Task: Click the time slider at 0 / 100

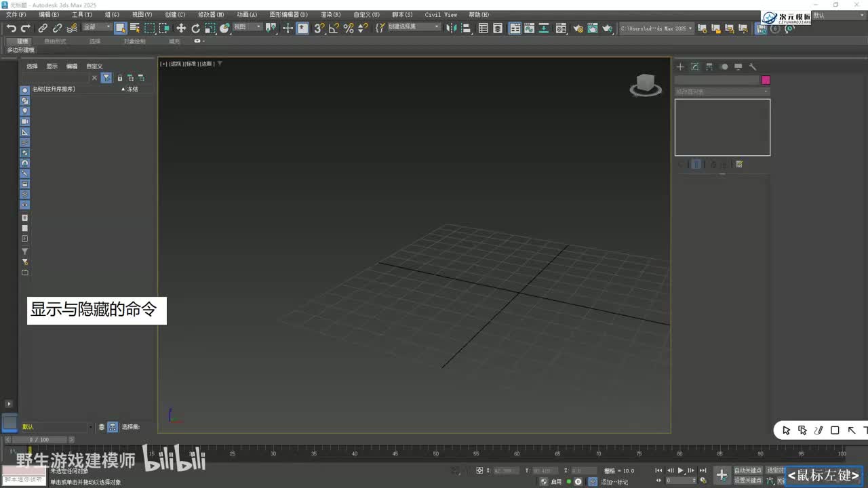Action: point(40,440)
